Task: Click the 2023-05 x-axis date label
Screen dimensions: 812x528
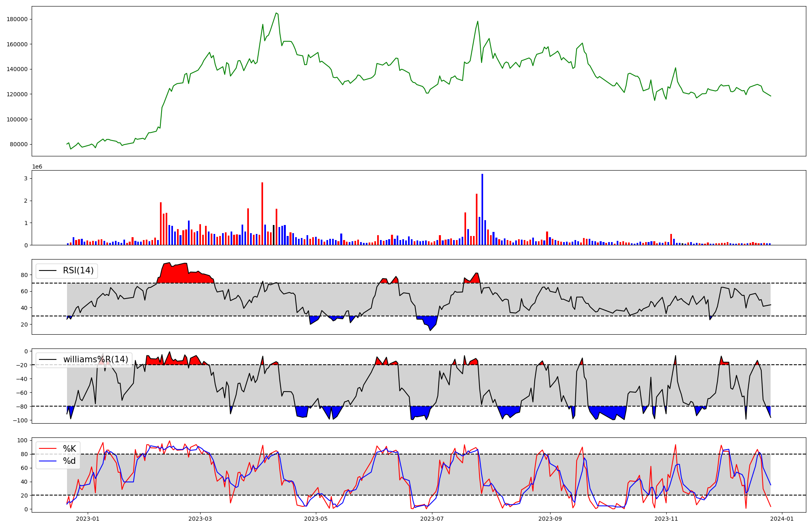Action: [316, 519]
